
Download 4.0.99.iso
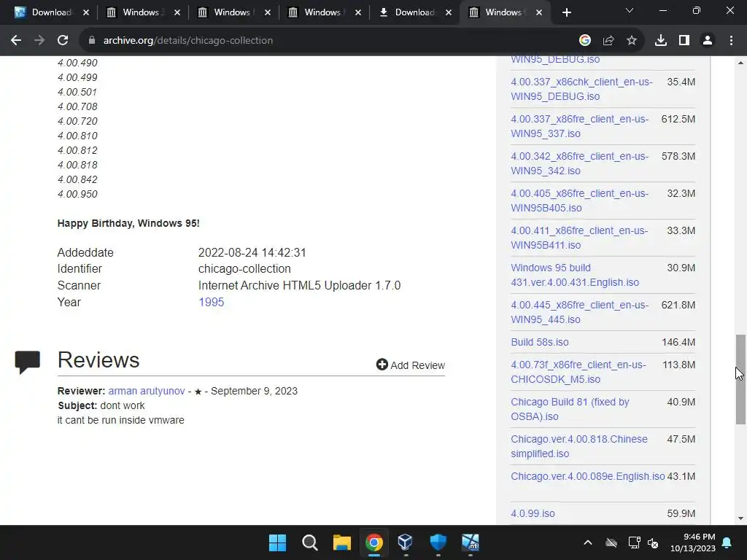coord(533,513)
